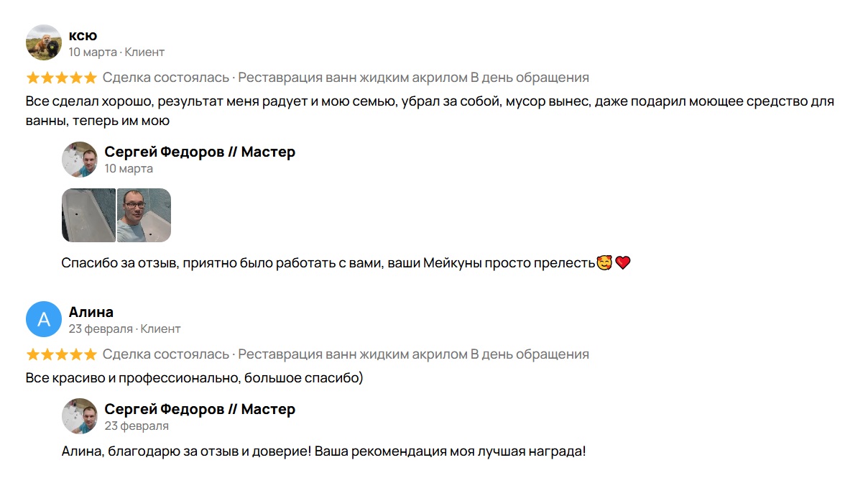Click the ксю reviewer avatar photo
868x478 pixels.
[44, 42]
